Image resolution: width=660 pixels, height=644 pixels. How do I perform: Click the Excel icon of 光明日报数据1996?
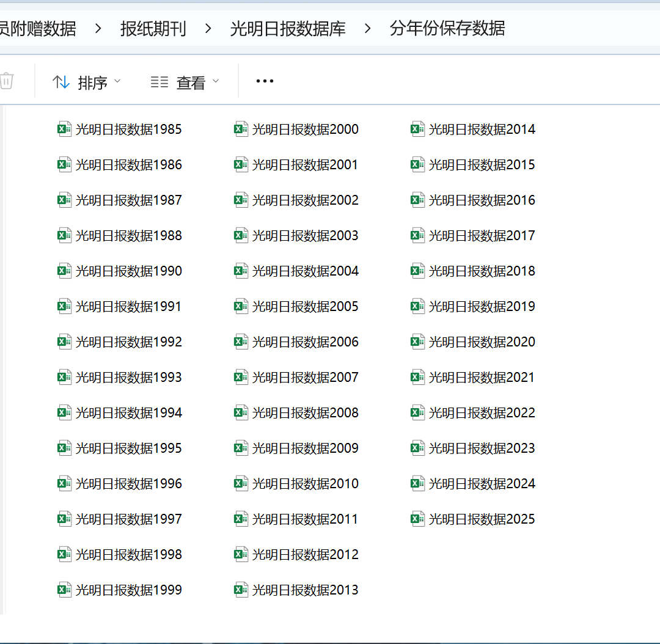tap(64, 483)
